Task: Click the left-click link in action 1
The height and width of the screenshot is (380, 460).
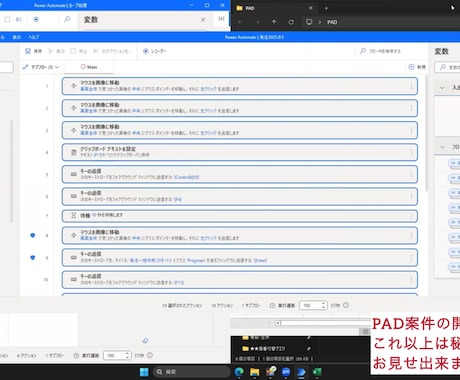Action: 209,89
